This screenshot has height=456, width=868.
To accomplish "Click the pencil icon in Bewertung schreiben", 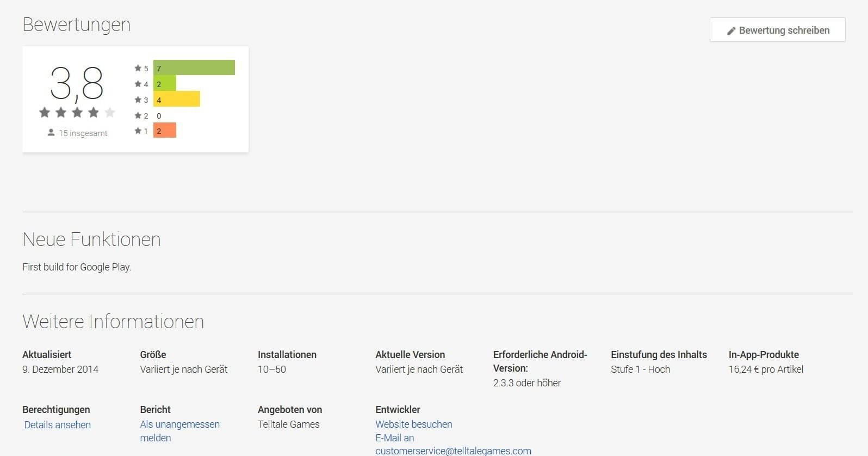I will point(731,31).
